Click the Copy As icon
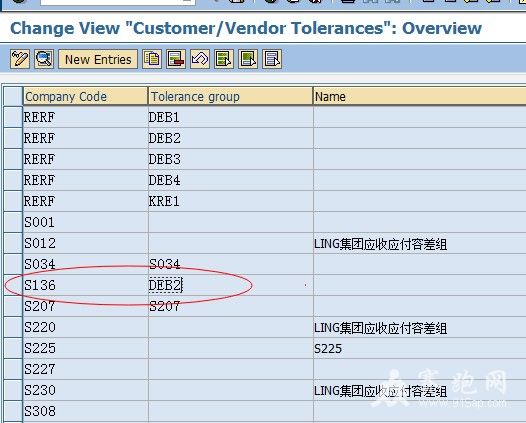 tap(152, 59)
